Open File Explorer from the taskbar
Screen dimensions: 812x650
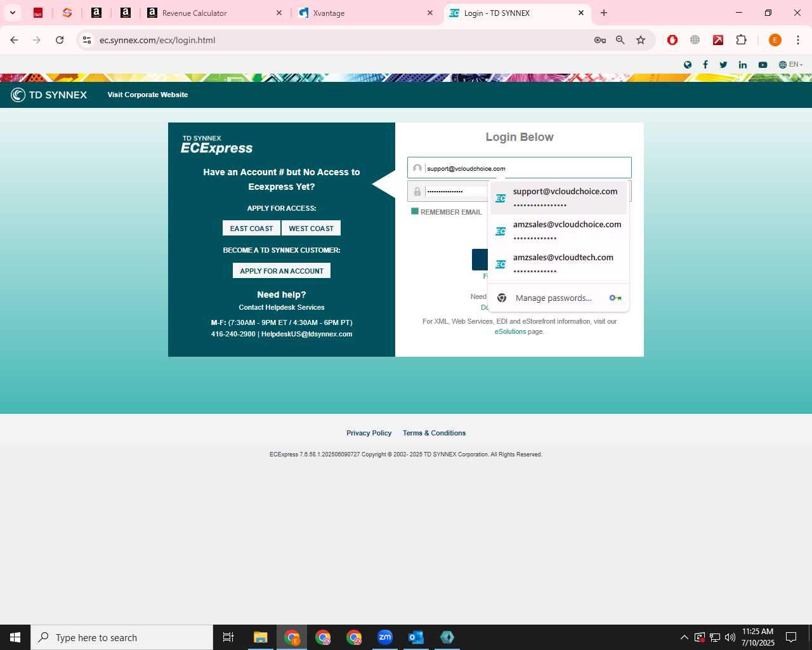tap(261, 637)
